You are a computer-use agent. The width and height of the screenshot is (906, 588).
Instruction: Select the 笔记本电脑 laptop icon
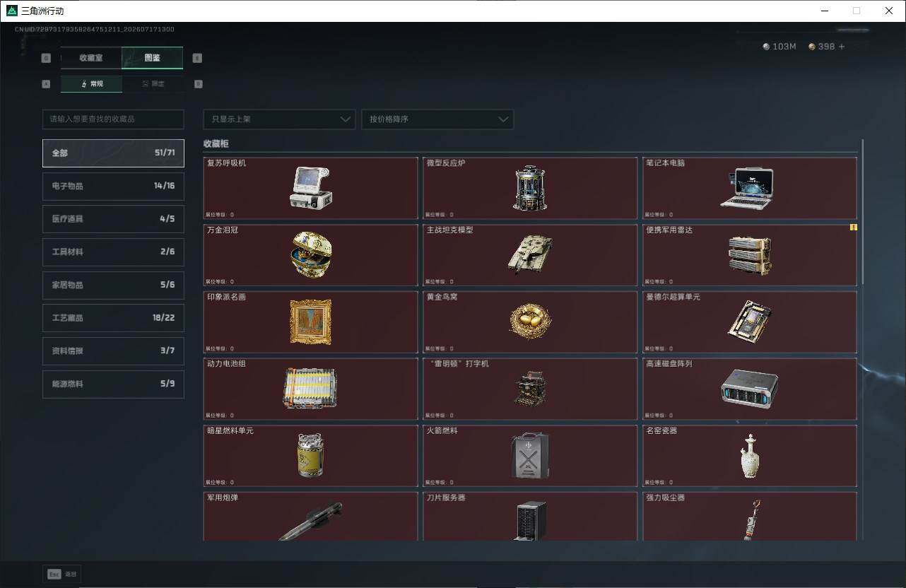click(x=748, y=188)
